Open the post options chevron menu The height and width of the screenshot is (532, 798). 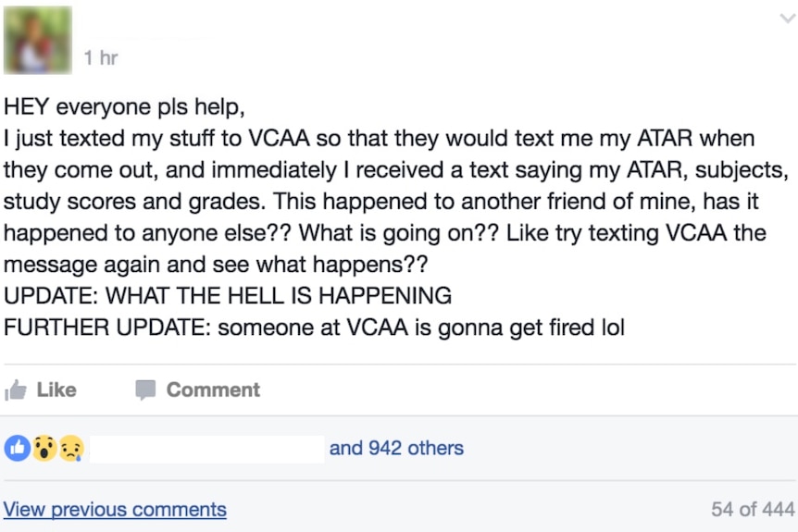[788, 19]
